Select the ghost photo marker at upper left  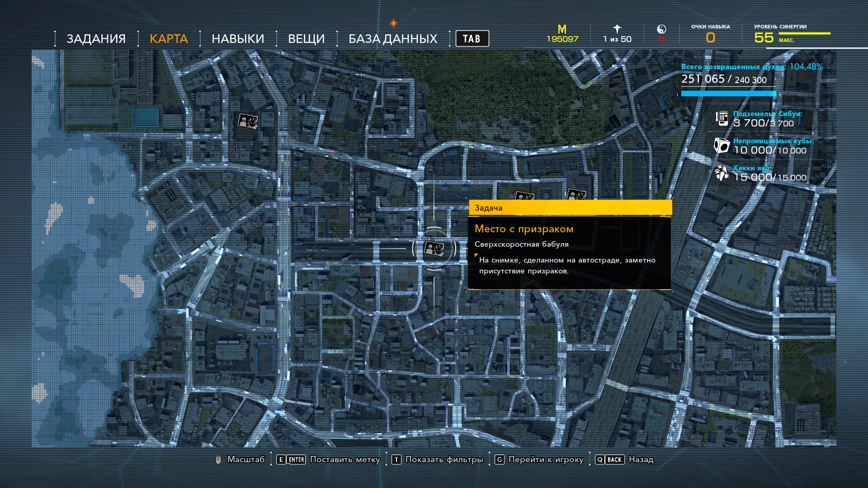tap(248, 121)
